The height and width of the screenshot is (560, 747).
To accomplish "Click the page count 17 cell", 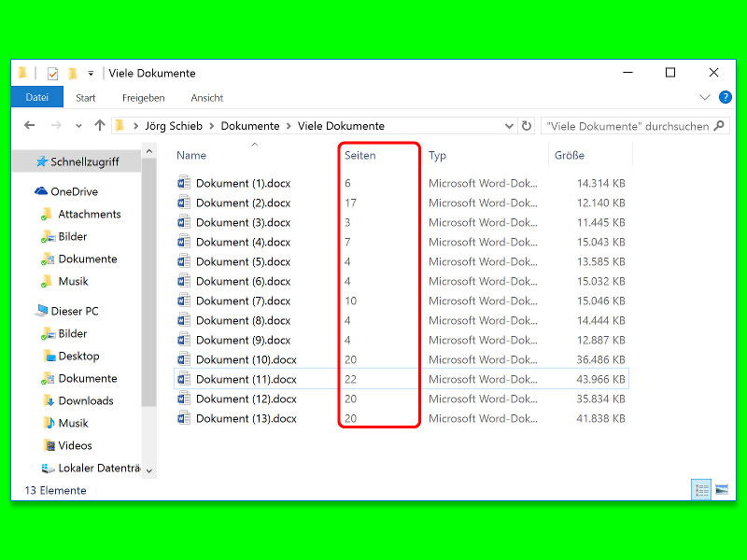I will coord(351,203).
